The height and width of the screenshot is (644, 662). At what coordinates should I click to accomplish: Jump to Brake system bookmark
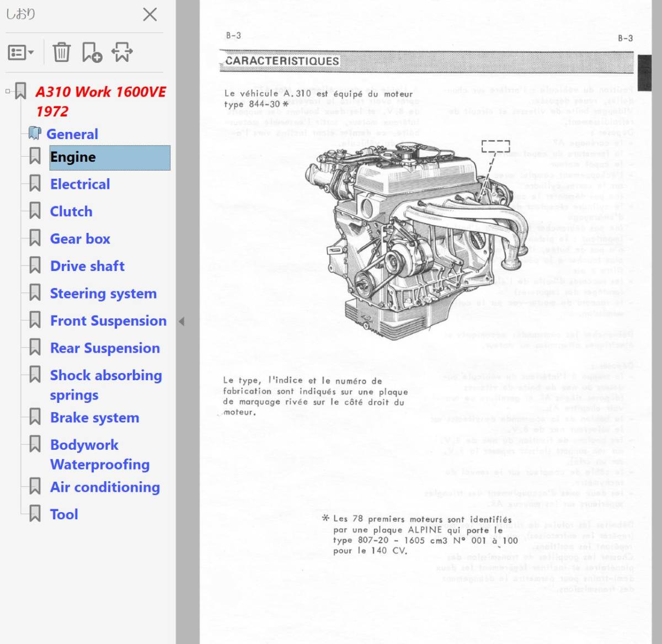pos(94,418)
